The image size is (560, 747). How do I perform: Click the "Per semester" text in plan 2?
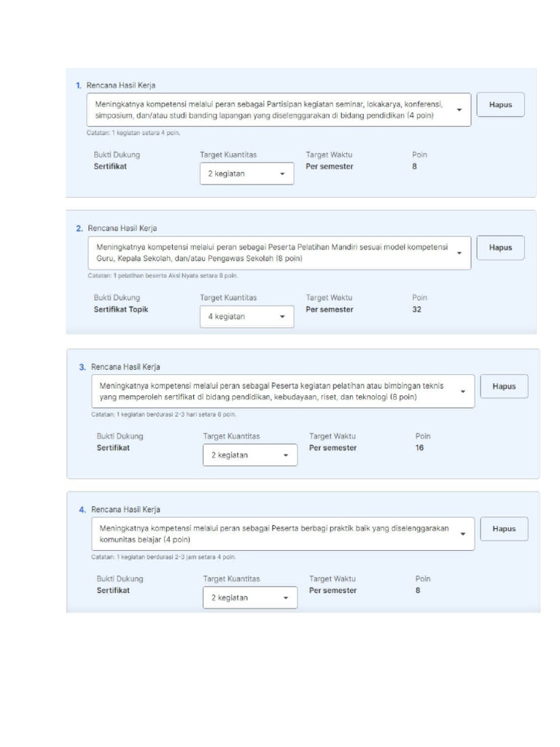[x=330, y=309]
